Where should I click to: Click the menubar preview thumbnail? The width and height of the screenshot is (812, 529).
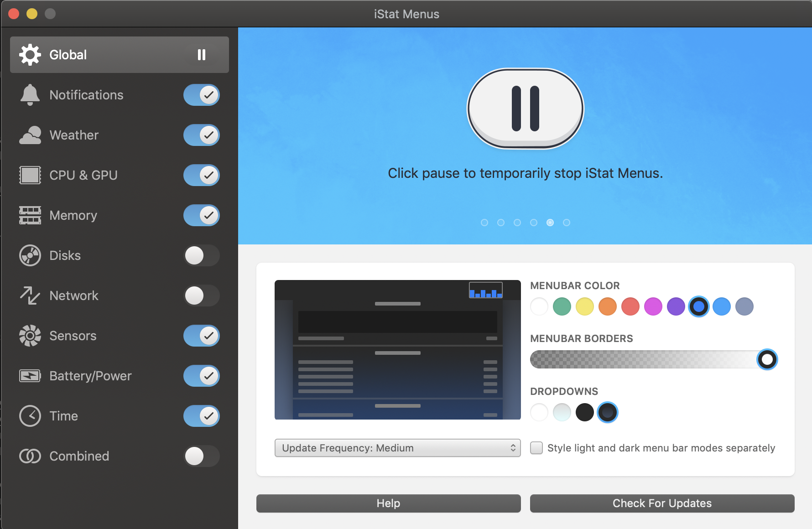[398, 350]
